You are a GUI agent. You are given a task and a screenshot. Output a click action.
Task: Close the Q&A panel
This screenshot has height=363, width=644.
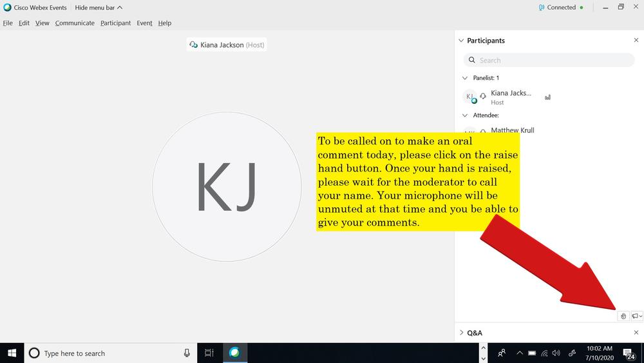pyautogui.click(x=636, y=332)
